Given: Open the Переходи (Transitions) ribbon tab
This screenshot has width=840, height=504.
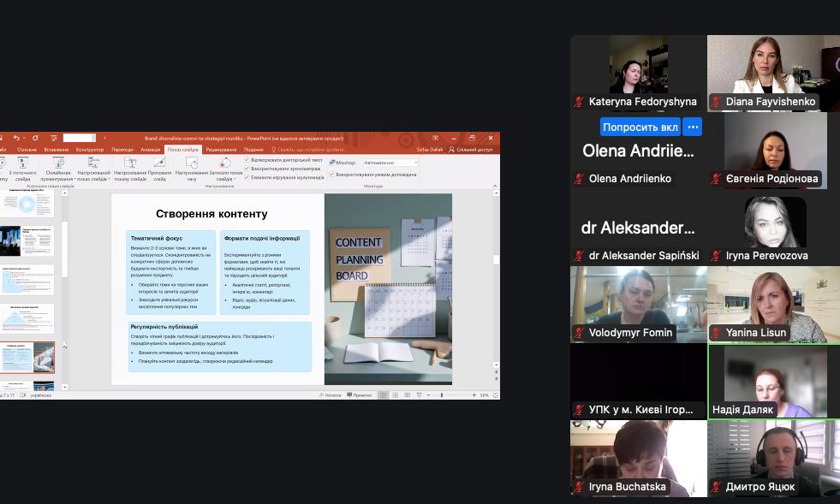Looking at the screenshot, I should (x=122, y=150).
